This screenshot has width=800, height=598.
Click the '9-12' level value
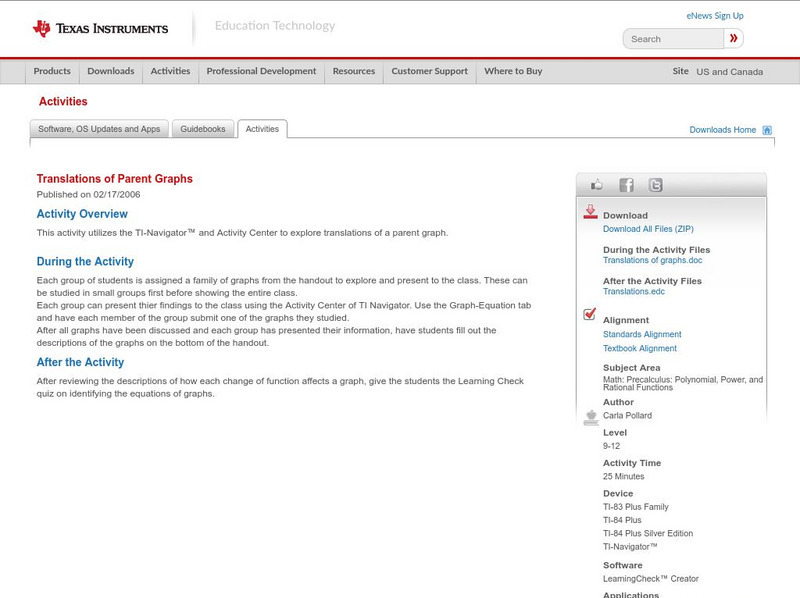tap(611, 446)
